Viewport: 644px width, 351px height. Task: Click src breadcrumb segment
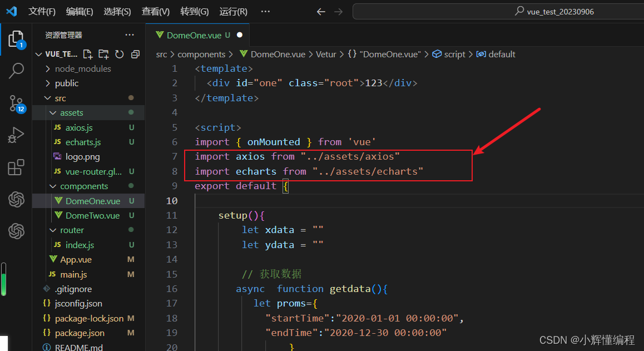coord(161,55)
